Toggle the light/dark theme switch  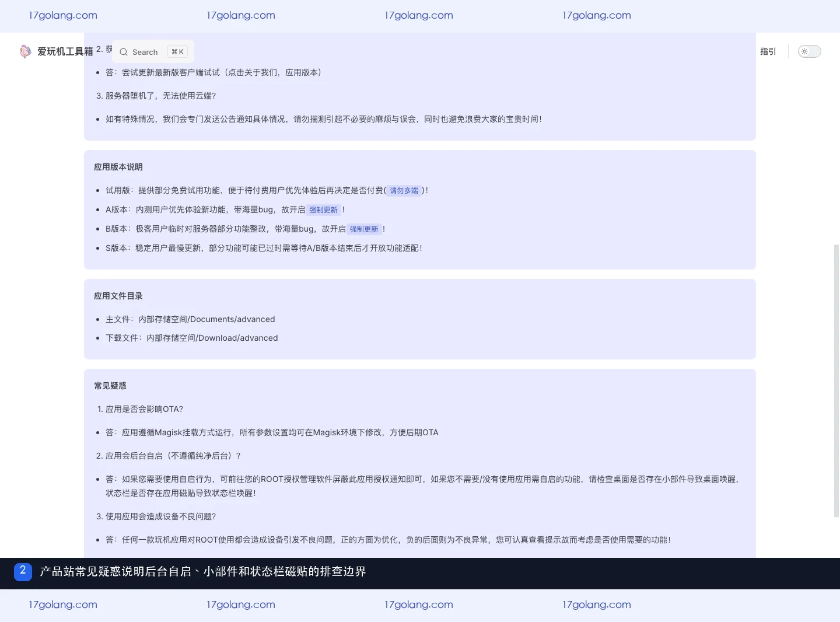[810, 51]
